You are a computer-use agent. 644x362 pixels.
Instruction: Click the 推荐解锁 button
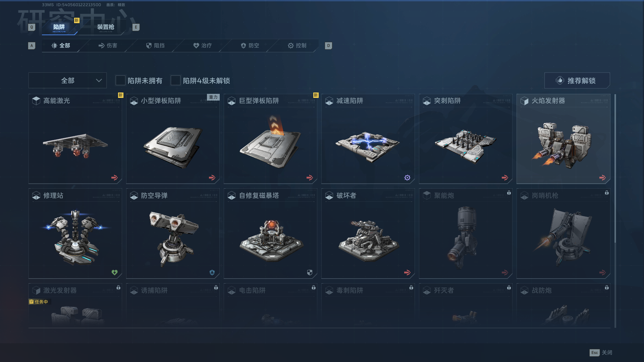(x=577, y=80)
